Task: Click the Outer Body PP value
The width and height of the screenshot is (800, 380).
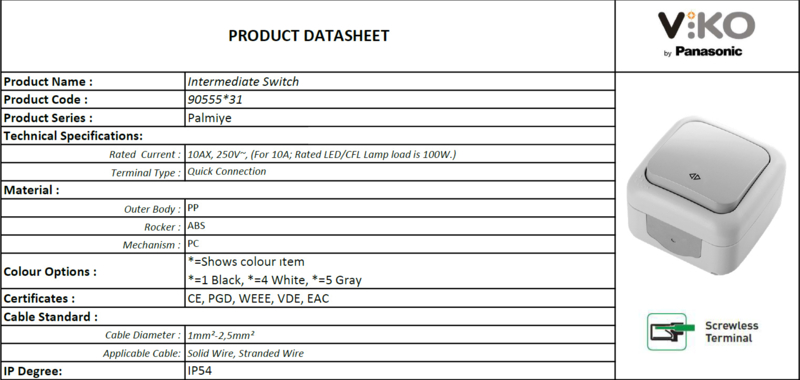Action: coord(193,208)
